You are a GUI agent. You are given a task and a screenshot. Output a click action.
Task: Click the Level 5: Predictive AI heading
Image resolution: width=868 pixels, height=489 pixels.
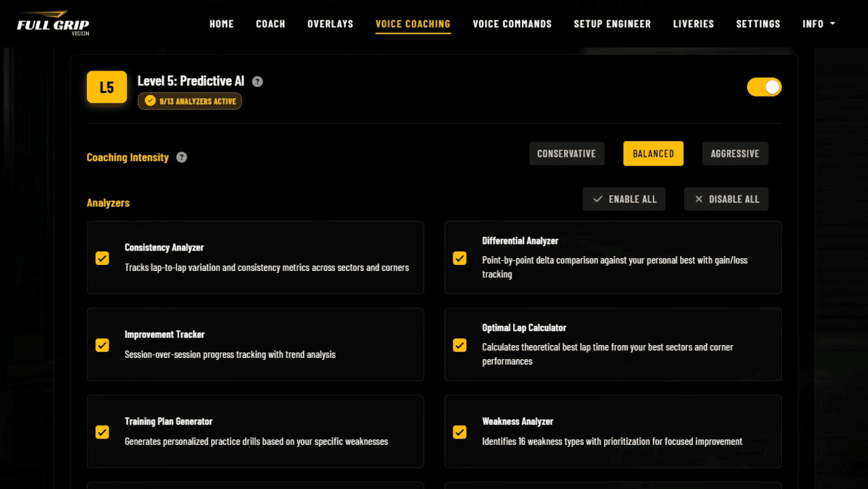point(191,81)
